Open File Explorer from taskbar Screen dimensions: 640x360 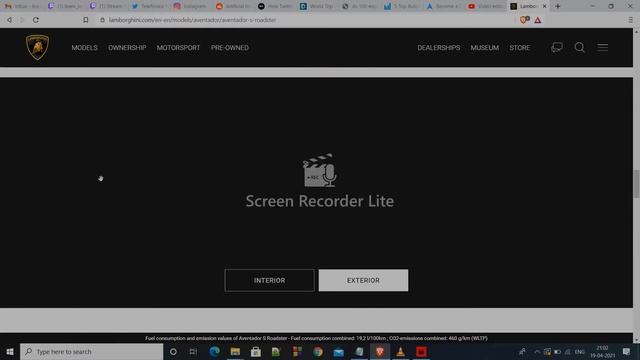(x=235, y=351)
